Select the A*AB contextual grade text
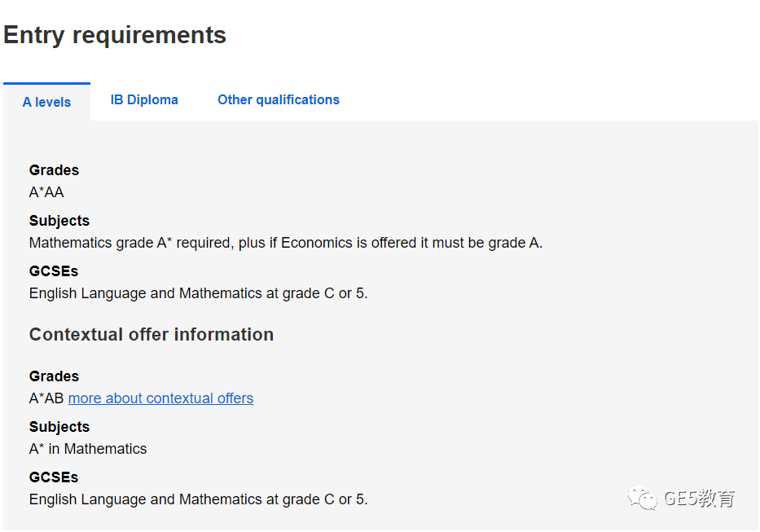This screenshot has height=532, width=760. pos(46,398)
